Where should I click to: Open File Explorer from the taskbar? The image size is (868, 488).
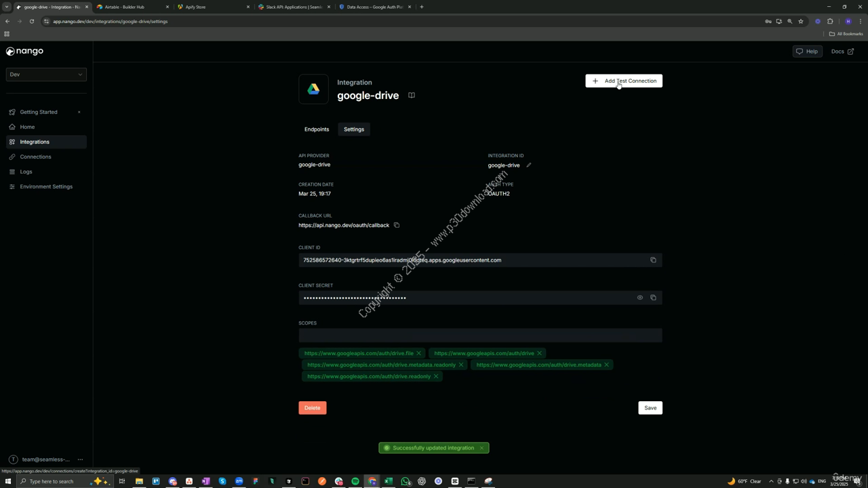[x=139, y=481]
